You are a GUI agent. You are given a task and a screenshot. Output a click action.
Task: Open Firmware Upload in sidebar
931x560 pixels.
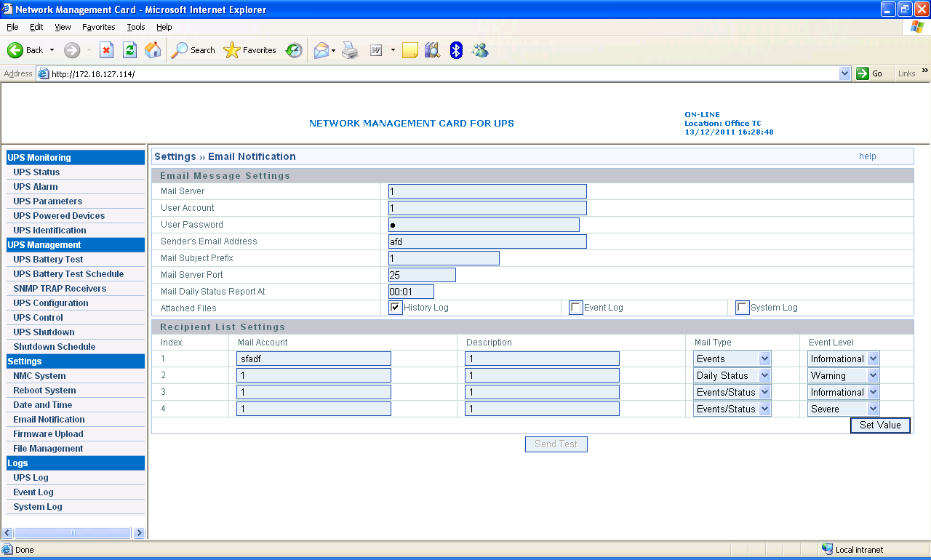[x=48, y=434]
